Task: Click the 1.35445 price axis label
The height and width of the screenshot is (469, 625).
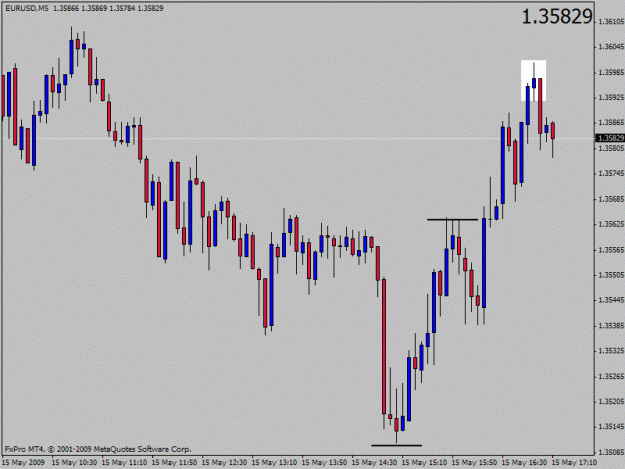Action: point(611,300)
